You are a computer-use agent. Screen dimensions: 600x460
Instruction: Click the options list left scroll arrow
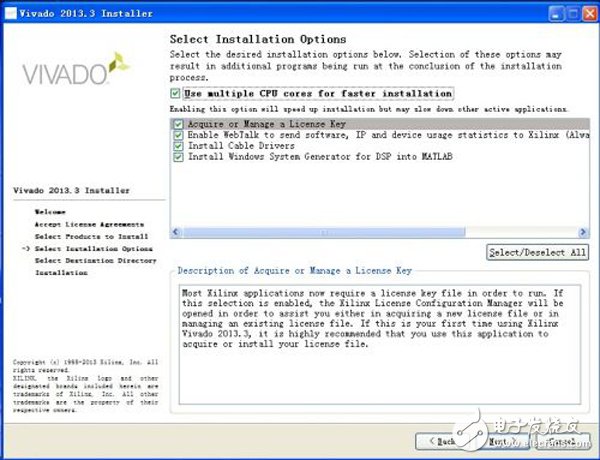[x=176, y=232]
